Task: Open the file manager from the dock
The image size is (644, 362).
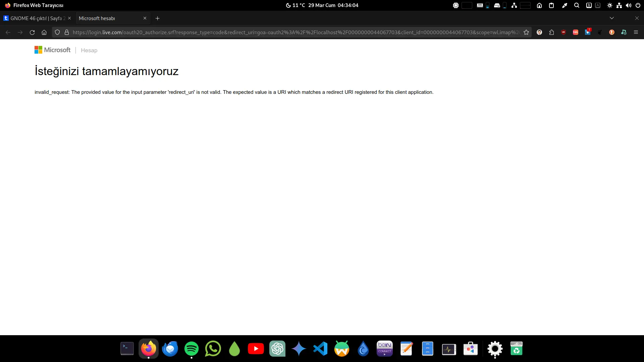Action: point(428,349)
